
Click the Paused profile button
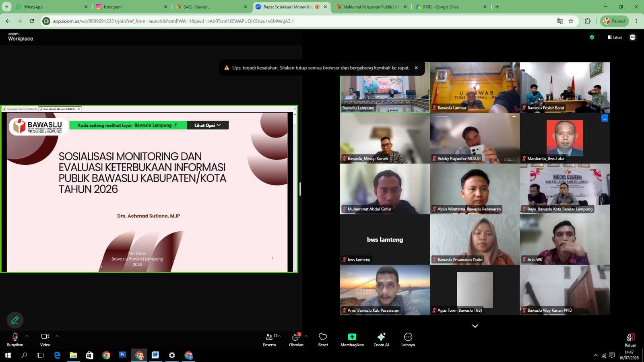coord(615,21)
